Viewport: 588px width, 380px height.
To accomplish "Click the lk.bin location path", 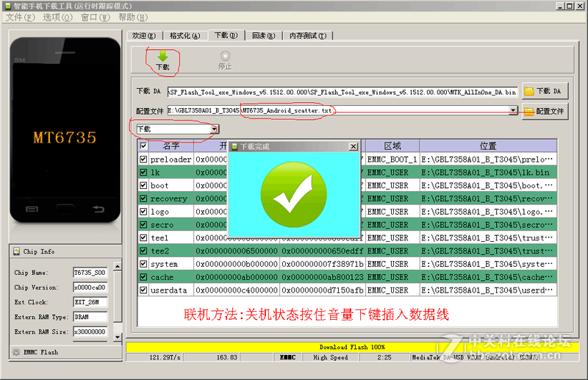I will (x=488, y=172).
